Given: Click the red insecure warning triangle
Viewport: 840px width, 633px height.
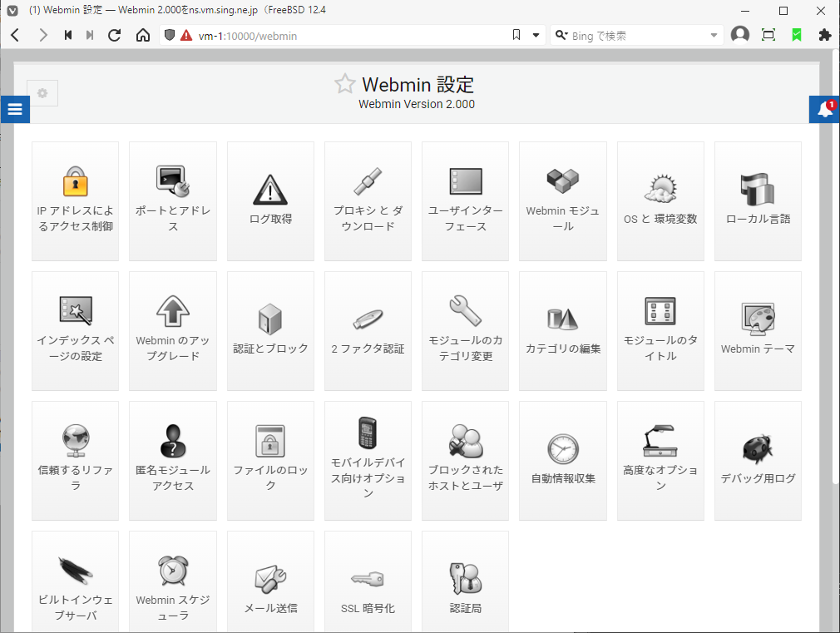Looking at the screenshot, I should 186,36.
